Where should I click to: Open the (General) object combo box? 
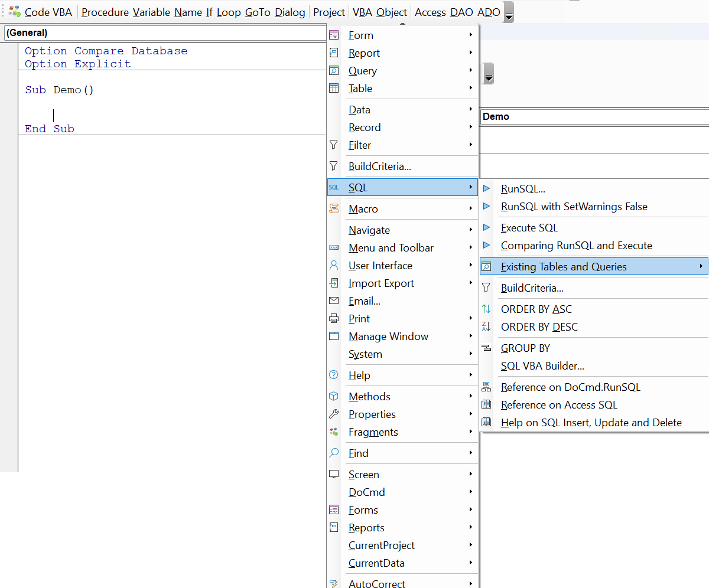164,33
